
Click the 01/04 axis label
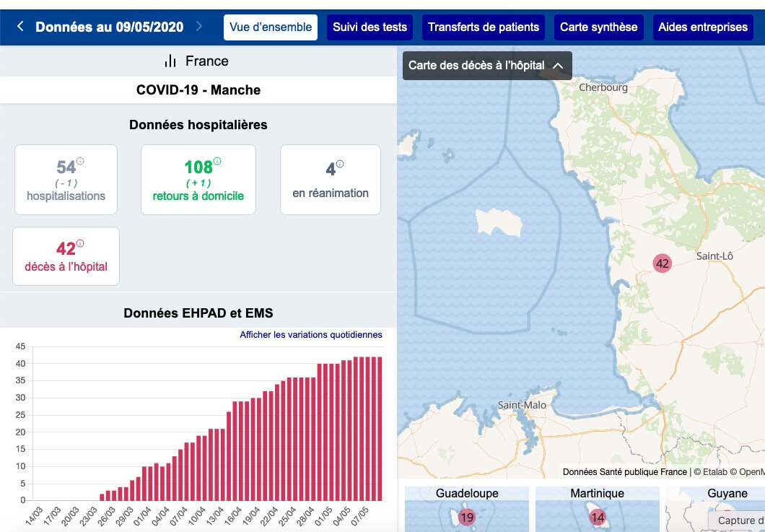tap(142, 515)
